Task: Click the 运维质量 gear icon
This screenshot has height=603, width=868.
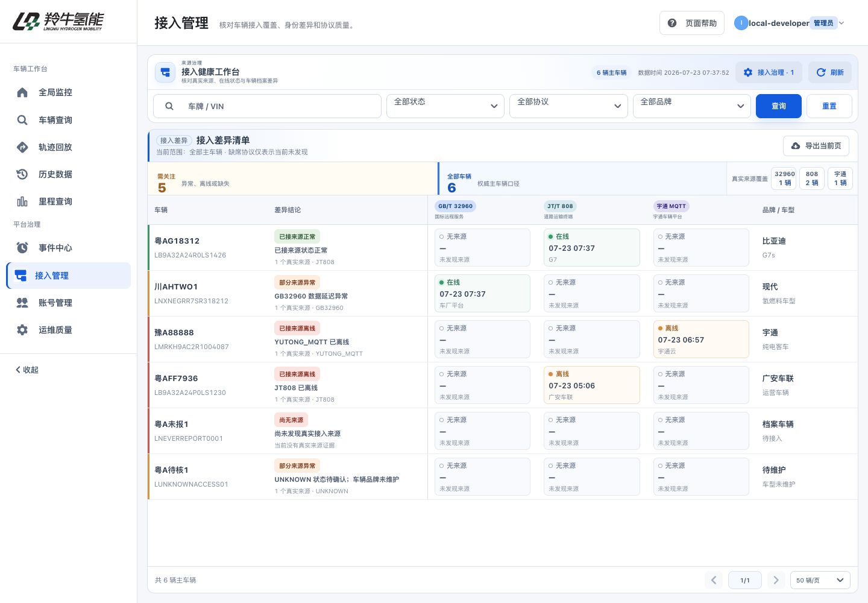Action: coord(22,330)
